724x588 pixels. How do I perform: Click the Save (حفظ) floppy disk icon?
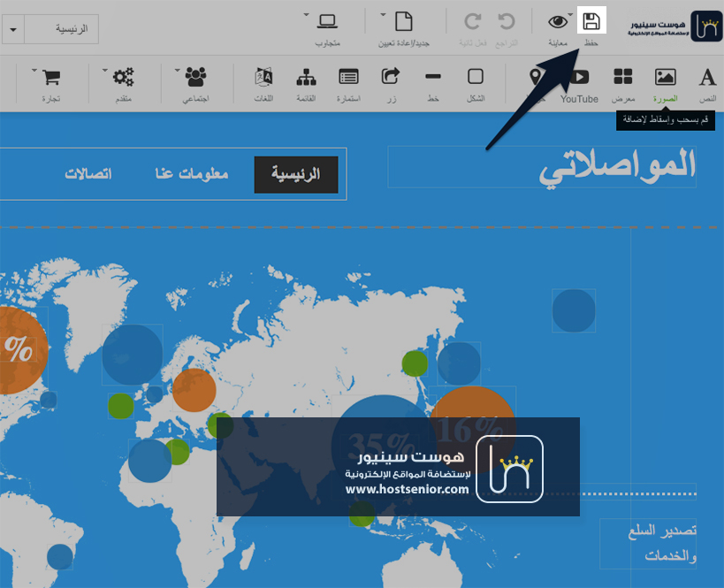[591, 21]
